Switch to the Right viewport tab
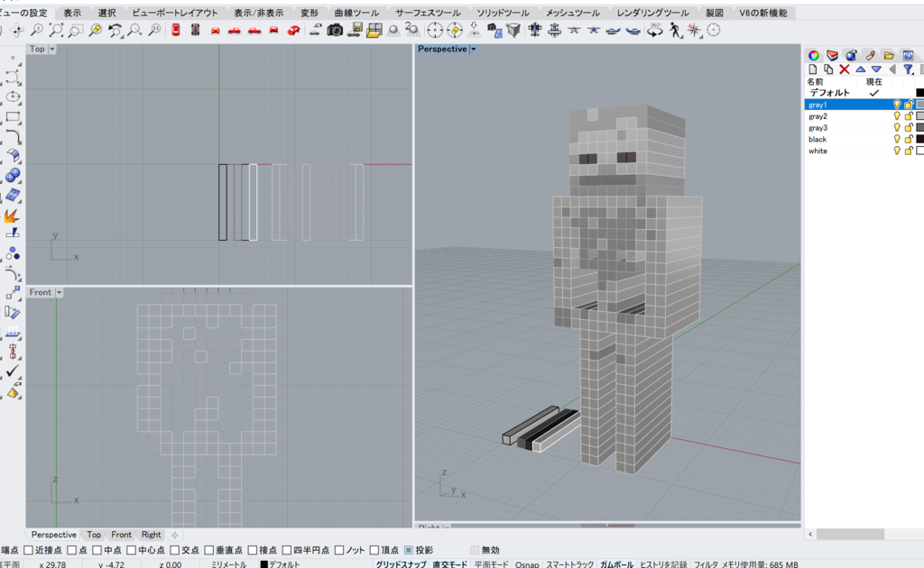The height and width of the screenshot is (568, 924). 151,535
